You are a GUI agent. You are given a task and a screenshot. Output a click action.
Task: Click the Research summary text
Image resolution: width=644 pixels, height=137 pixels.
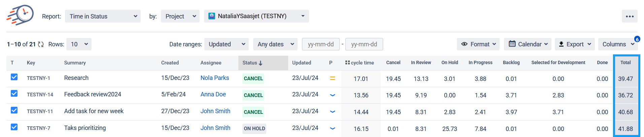[x=76, y=78]
